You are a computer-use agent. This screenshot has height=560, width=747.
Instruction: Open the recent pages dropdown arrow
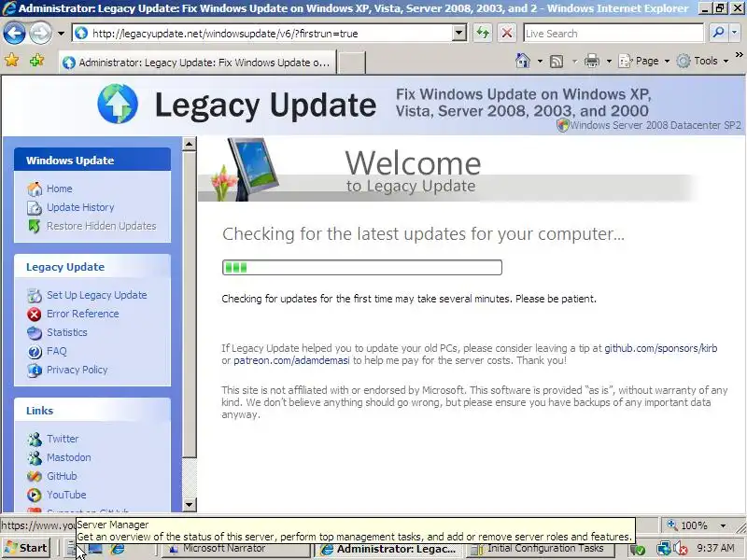point(61,34)
